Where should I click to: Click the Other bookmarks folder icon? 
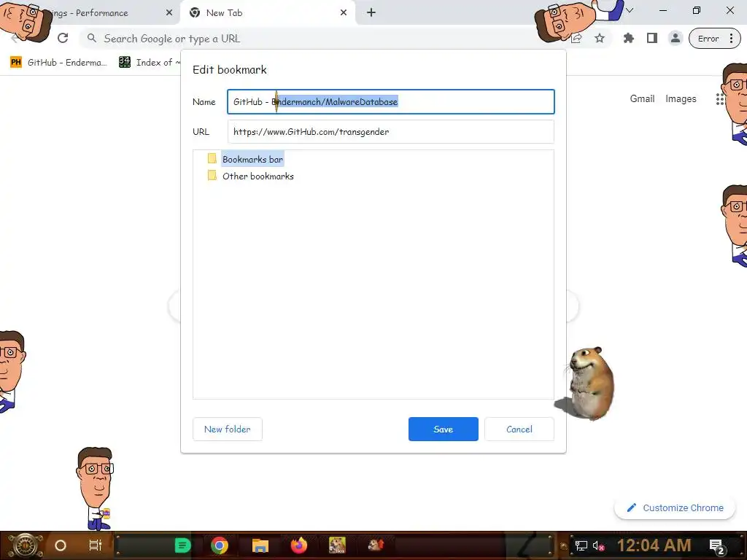212,176
